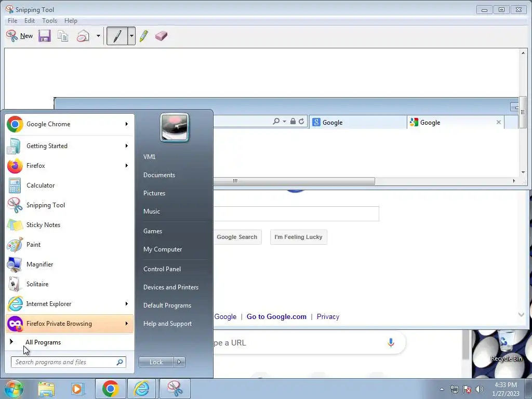This screenshot has height=399, width=532.
Task: Open the Help menu
Action: point(71,21)
